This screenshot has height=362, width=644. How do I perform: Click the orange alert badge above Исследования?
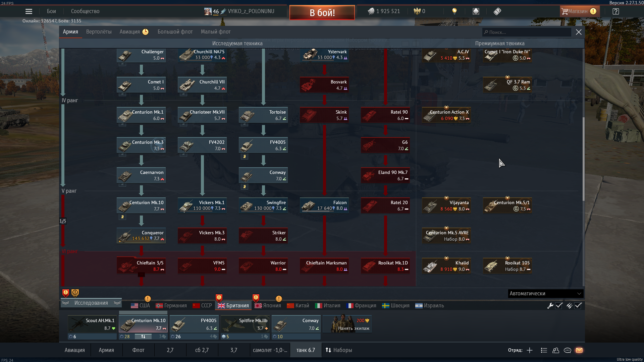point(75,293)
